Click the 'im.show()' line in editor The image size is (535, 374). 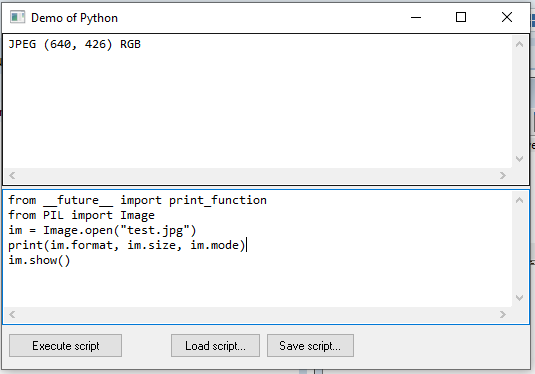click(39, 260)
